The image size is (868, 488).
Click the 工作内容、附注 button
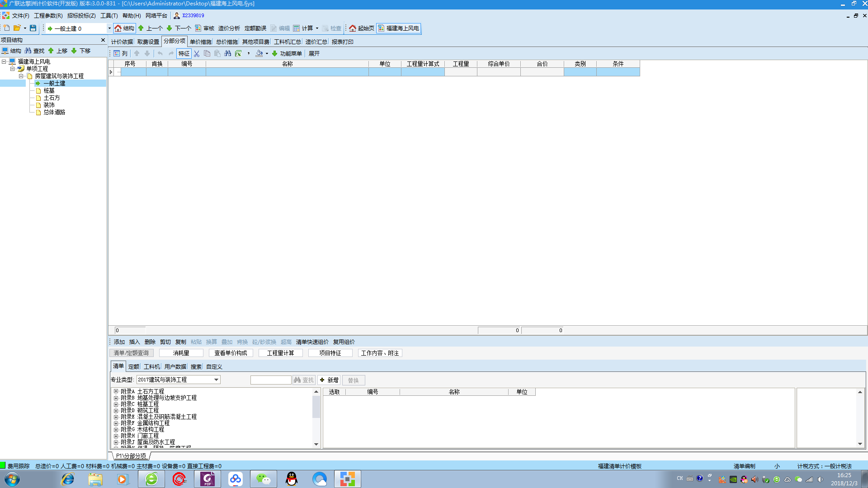point(380,353)
